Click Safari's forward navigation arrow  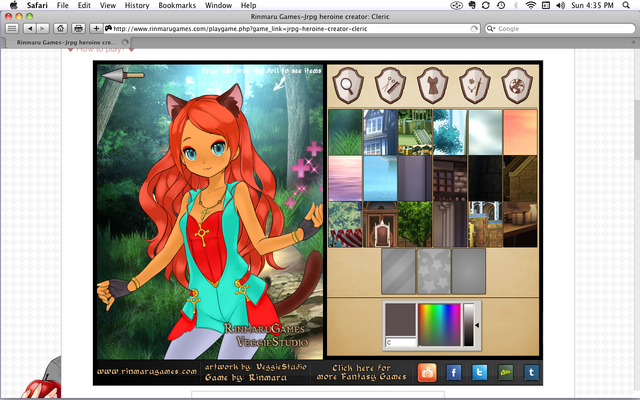[x=42, y=29]
